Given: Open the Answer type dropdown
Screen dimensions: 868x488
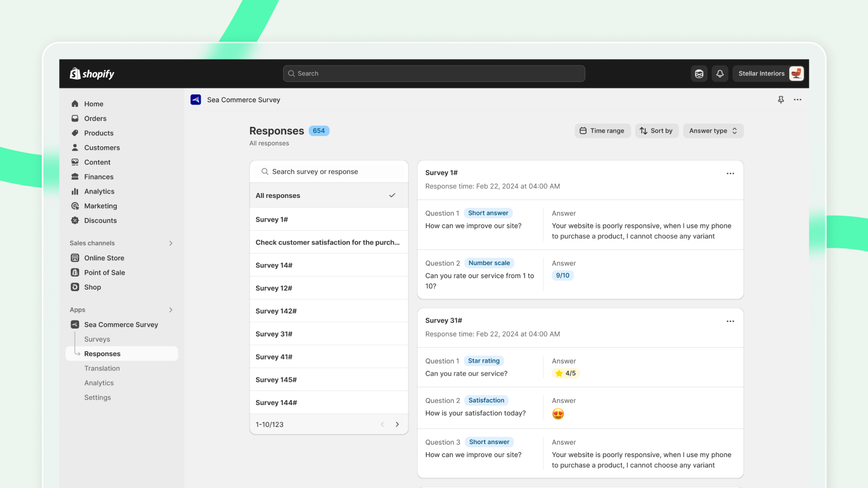Looking at the screenshot, I should [x=713, y=131].
